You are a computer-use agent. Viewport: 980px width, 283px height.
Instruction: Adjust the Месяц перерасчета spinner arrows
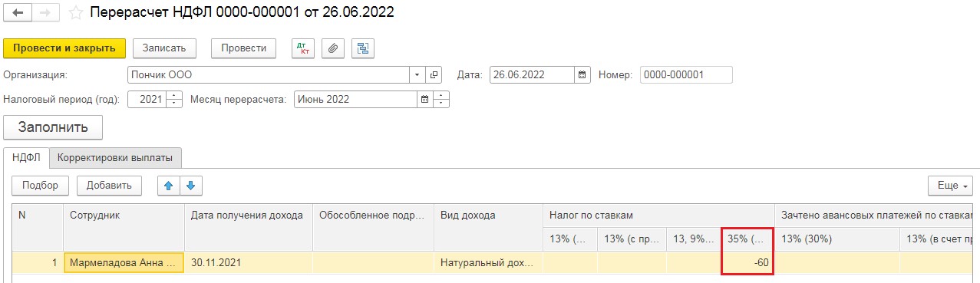pyautogui.click(x=441, y=100)
